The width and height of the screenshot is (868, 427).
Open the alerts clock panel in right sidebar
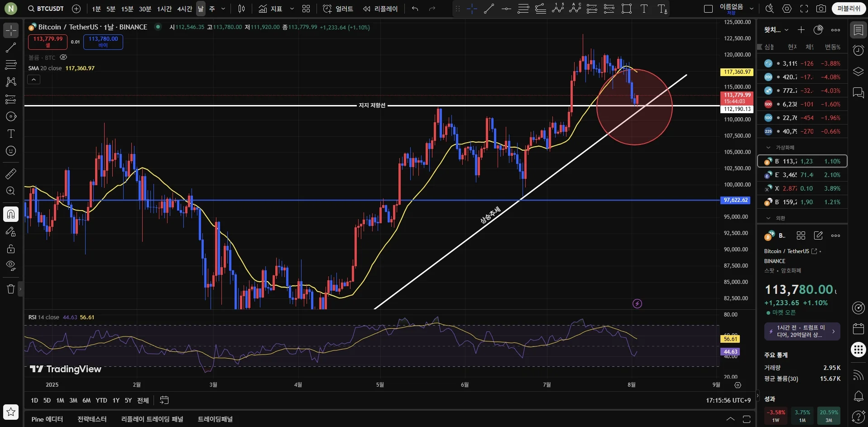(858, 50)
